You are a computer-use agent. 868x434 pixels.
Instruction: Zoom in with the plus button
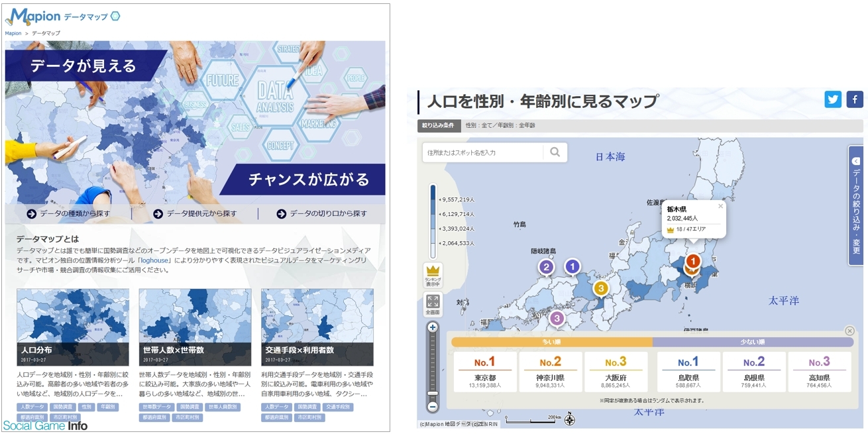pyautogui.click(x=433, y=327)
